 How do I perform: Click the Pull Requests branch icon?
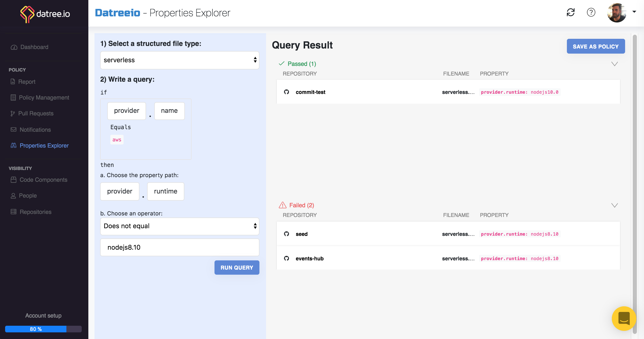(13, 114)
